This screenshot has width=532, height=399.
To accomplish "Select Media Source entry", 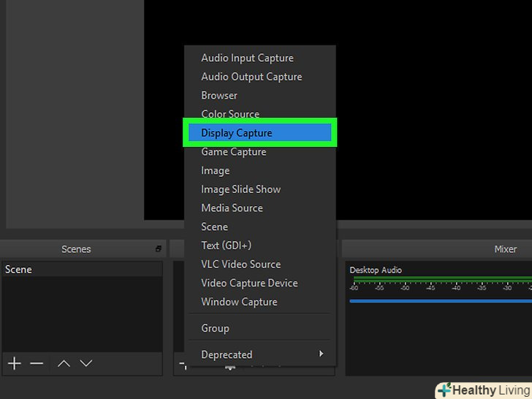I will [232, 208].
